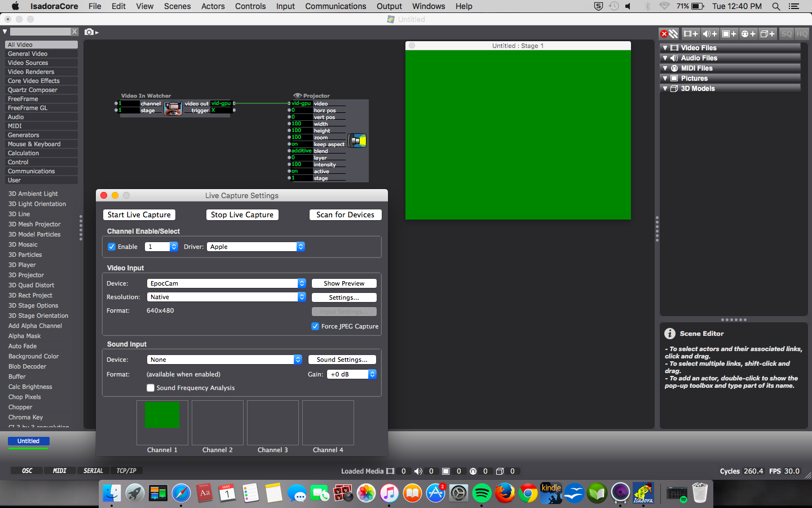Open Google Chrome from the Dock
This screenshot has height=508, width=812.
528,493
